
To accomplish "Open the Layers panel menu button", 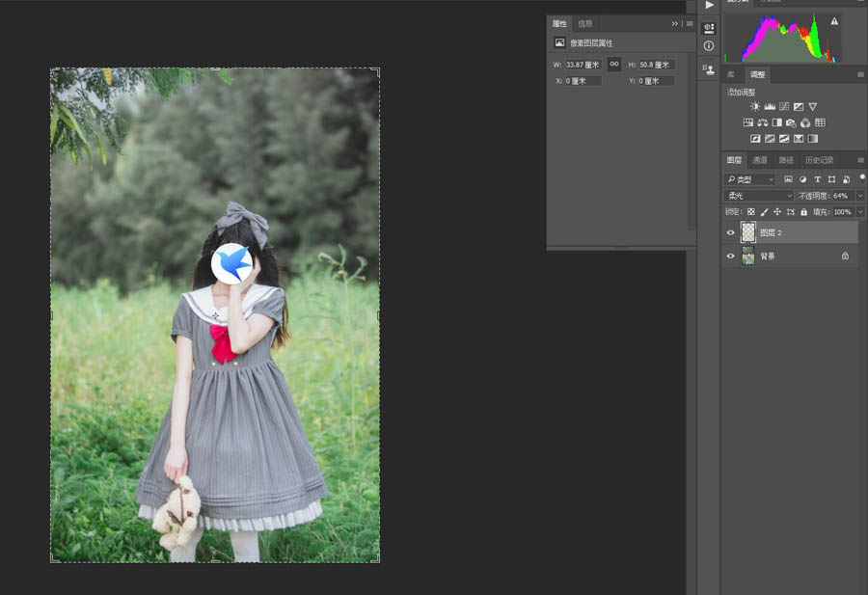I will (858, 160).
